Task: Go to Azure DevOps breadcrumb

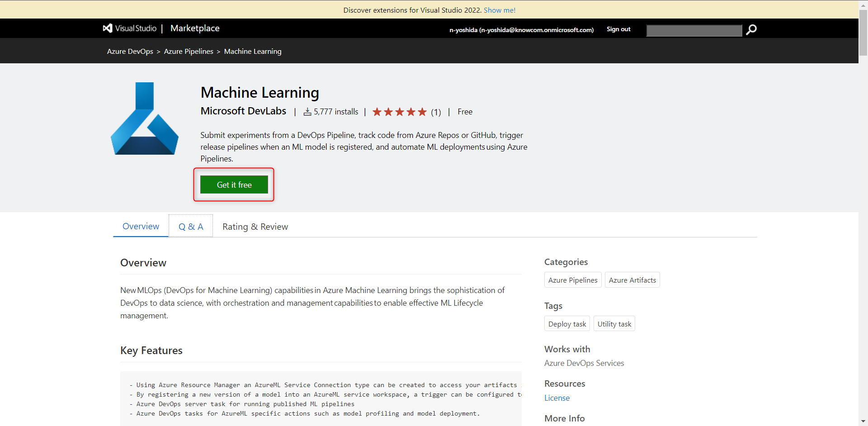Action: tap(130, 52)
